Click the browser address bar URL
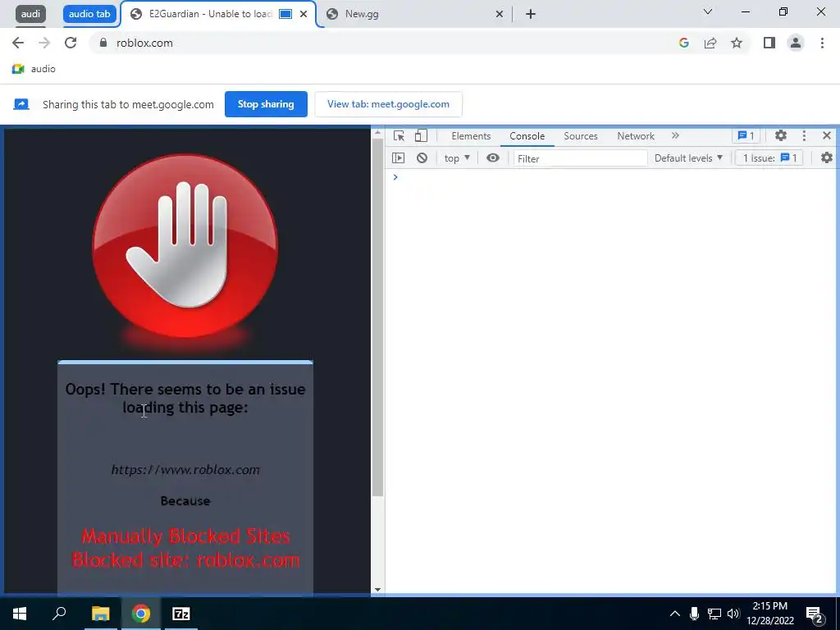840x630 pixels. coord(144,43)
